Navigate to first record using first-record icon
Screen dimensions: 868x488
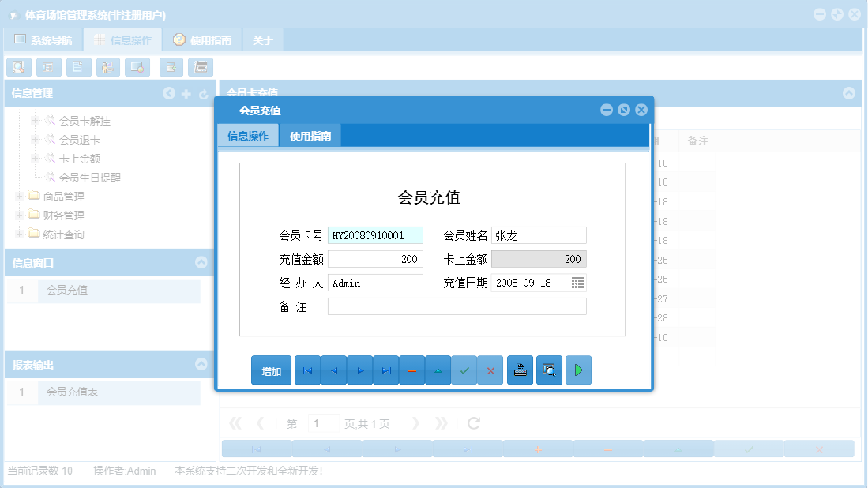tap(307, 370)
